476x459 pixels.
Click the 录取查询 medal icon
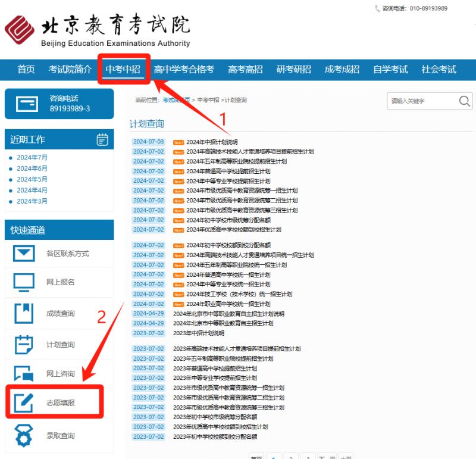point(24,435)
